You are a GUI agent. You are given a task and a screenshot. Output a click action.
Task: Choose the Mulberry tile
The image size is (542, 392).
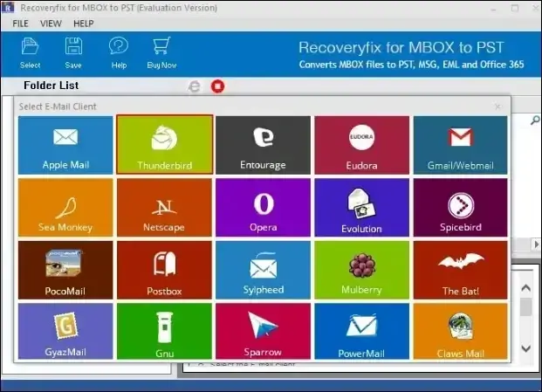coord(362,270)
